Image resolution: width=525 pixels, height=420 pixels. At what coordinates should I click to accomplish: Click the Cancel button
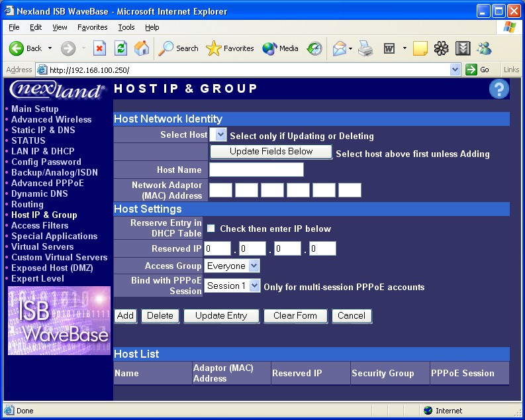(352, 316)
